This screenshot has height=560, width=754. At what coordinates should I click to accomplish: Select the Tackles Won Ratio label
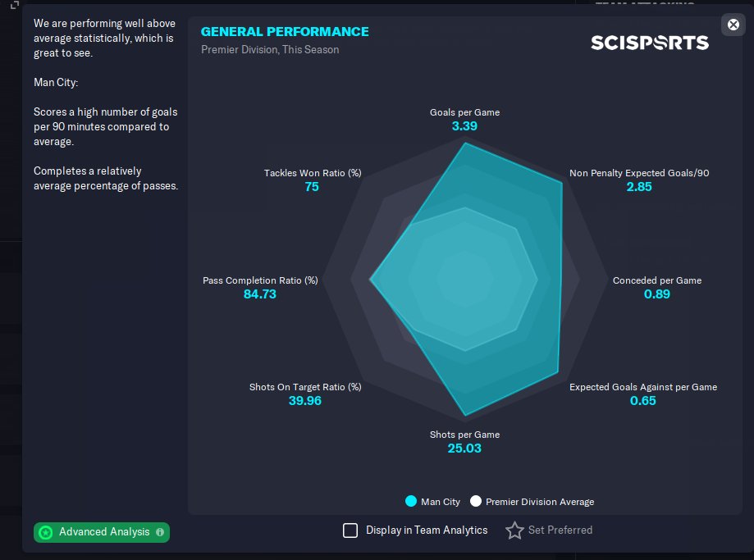coord(313,174)
